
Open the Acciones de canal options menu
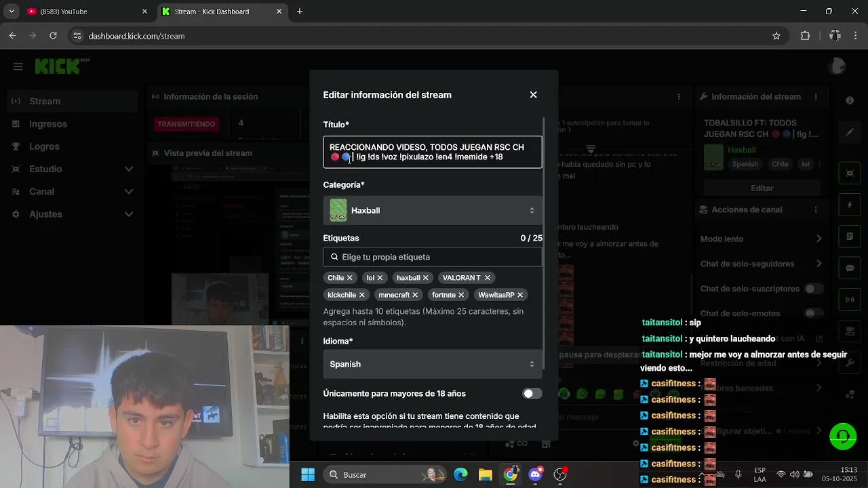pyautogui.click(x=816, y=210)
